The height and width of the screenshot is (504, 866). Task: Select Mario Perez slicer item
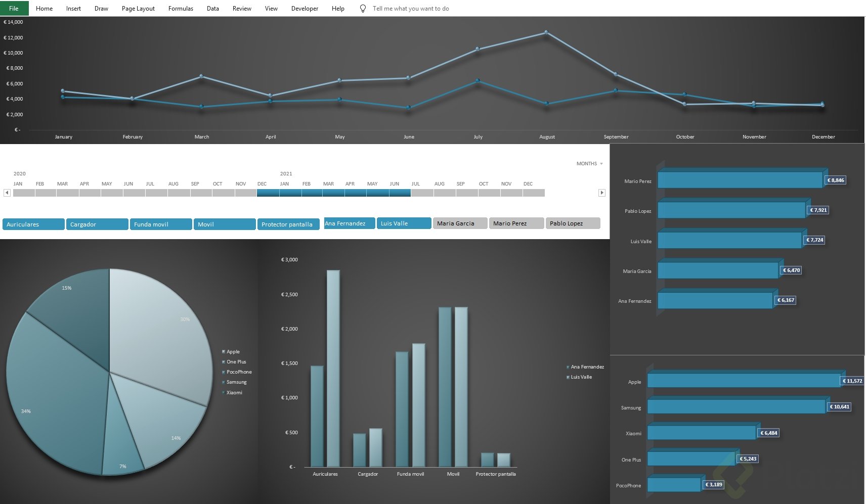[x=516, y=223]
